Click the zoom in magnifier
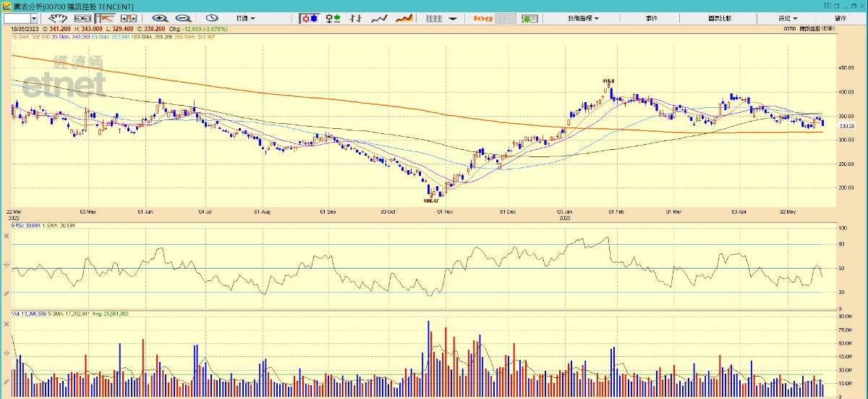The height and width of the screenshot is (399, 868). pos(160,18)
